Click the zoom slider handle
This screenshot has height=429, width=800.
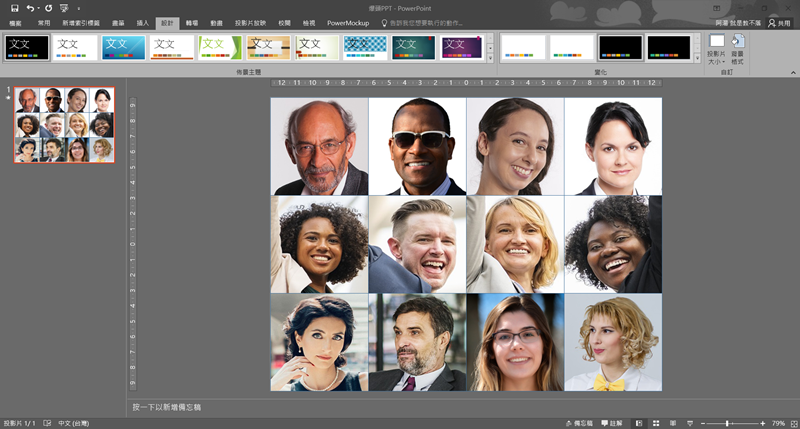pos(727,423)
